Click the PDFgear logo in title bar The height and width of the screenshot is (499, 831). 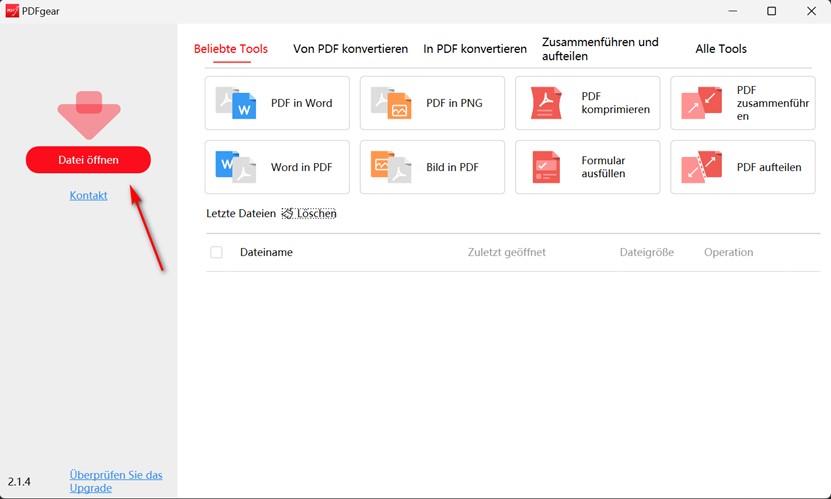point(12,11)
